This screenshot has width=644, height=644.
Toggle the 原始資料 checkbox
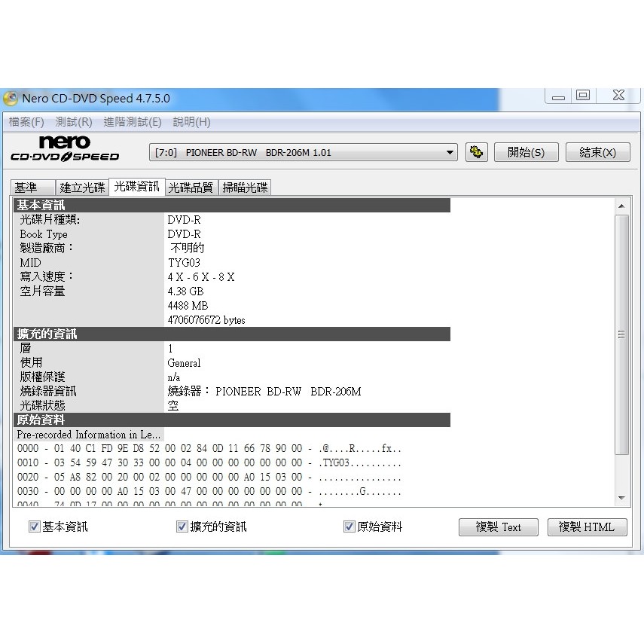coord(349,526)
